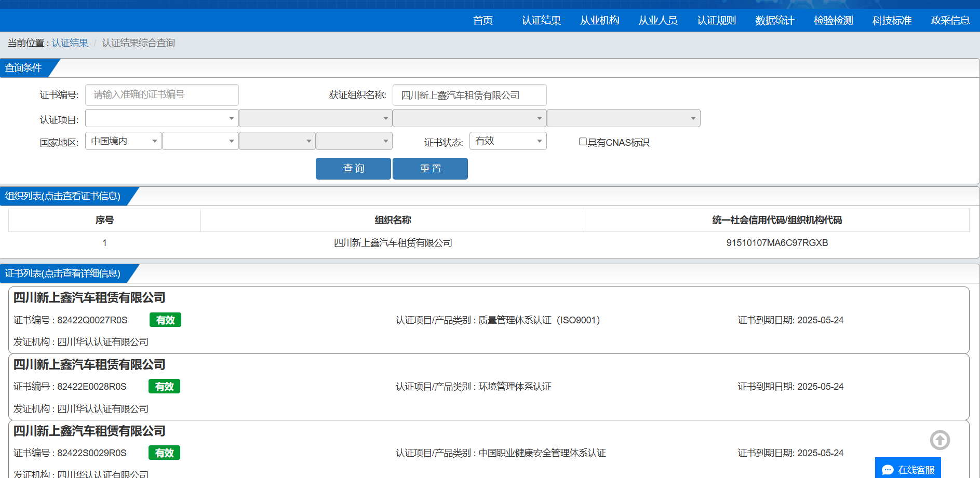Viewport: 980px width, 478px height.
Task: Open the 认证结果 navigation menu
Action: pos(541,20)
